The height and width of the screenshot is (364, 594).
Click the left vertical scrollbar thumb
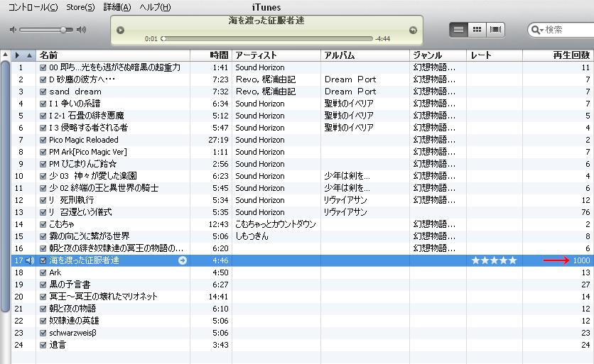coord(5,185)
